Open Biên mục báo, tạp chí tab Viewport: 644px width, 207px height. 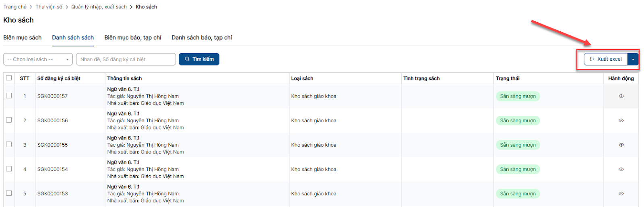[x=133, y=37]
